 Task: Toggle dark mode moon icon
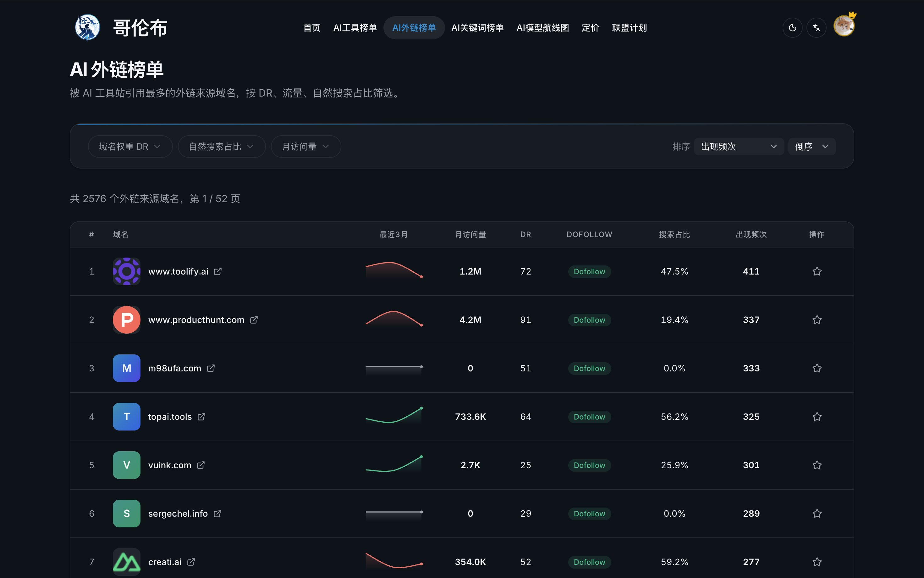(x=793, y=28)
